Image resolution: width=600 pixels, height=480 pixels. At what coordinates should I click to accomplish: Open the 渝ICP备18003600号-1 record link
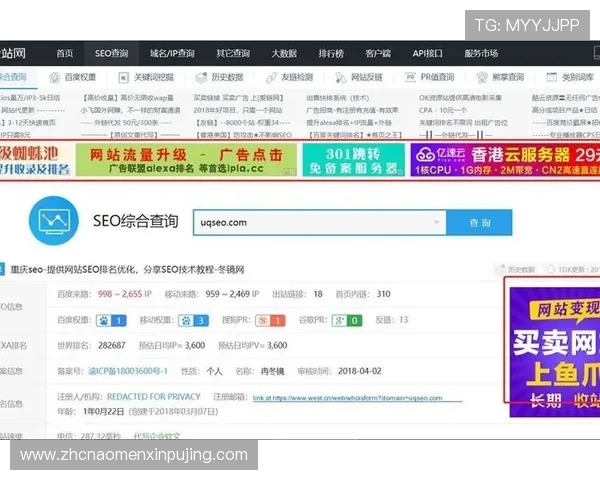coord(128,371)
